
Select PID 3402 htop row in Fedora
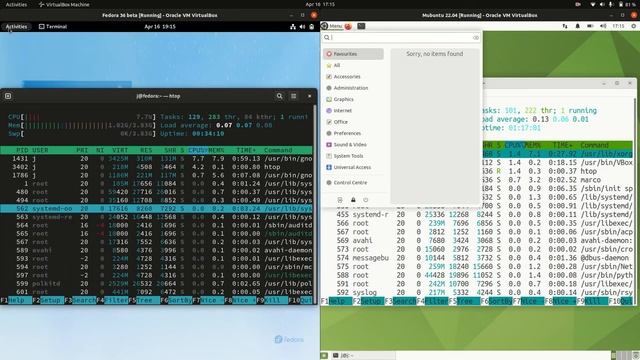156,167
